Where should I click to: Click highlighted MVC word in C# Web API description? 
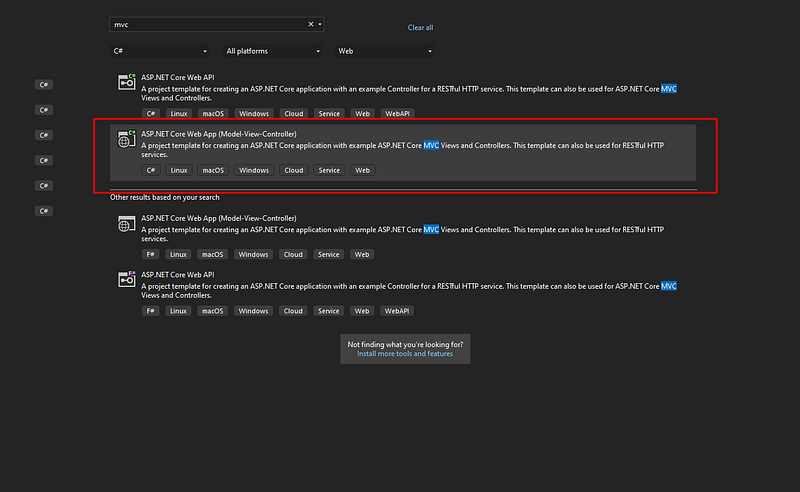[x=669, y=89]
